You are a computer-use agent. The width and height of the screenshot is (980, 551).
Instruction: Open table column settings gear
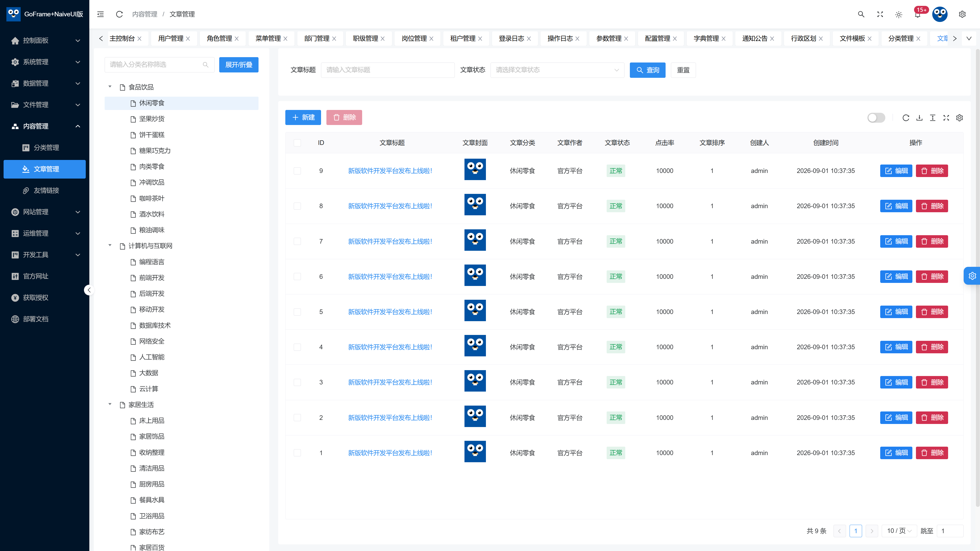pos(960,118)
